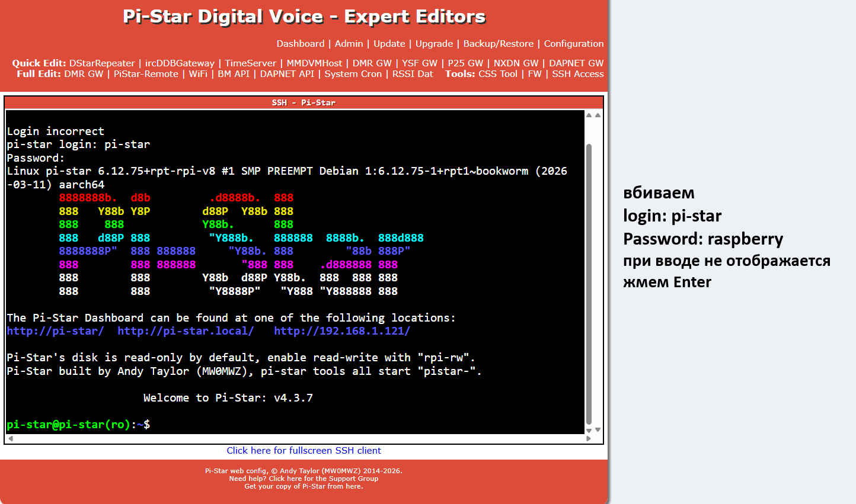Click 'Get your copy of Pi-Star' footer link
The image size is (856, 504).
click(304, 486)
